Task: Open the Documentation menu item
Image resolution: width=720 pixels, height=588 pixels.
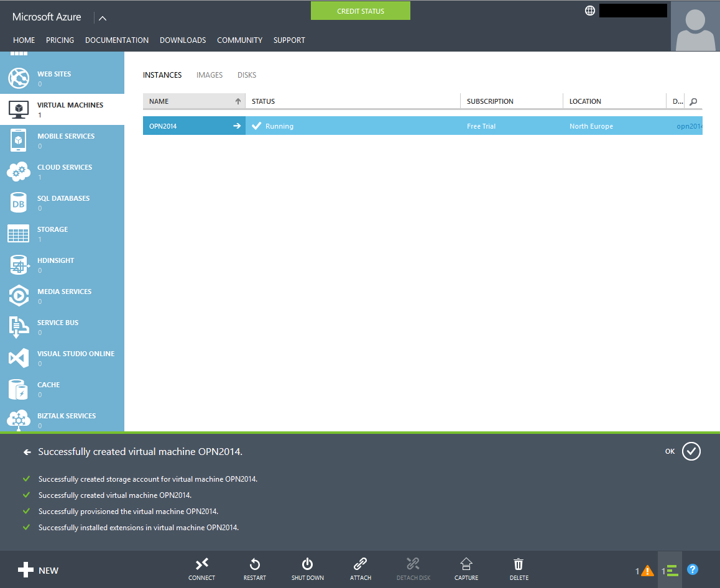Action: click(117, 40)
